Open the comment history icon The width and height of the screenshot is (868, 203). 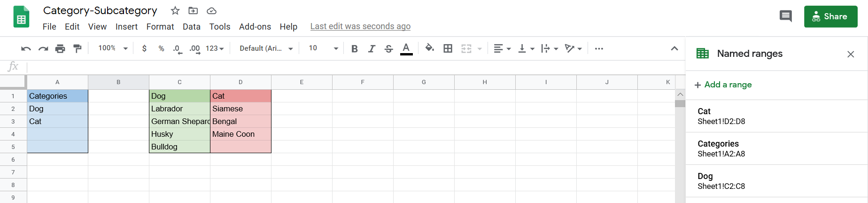[785, 16]
